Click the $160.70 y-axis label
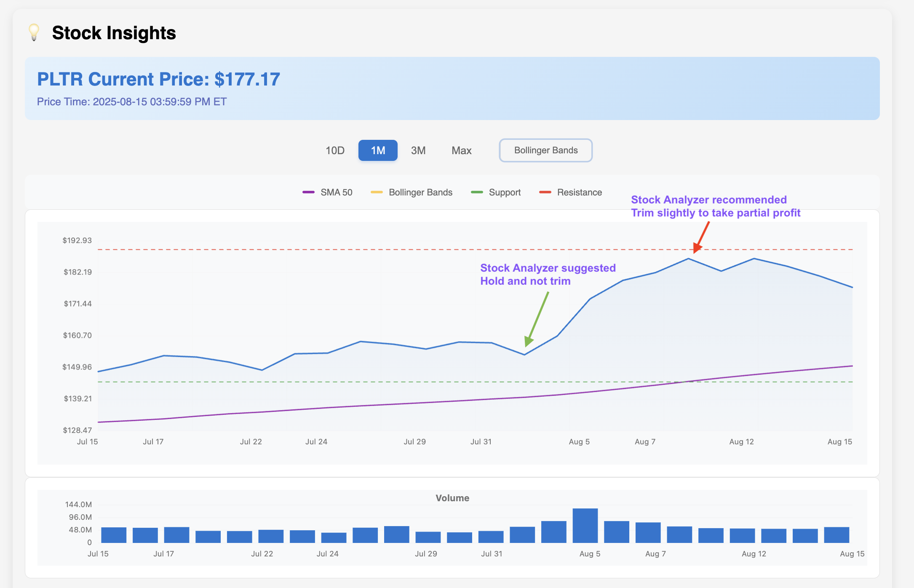 pyautogui.click(x=77, y=335)
